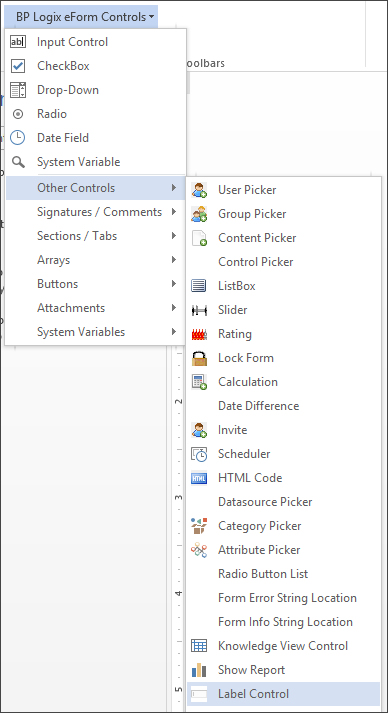
Task: Click the Buttons menu label
Action: coord(57,284)
